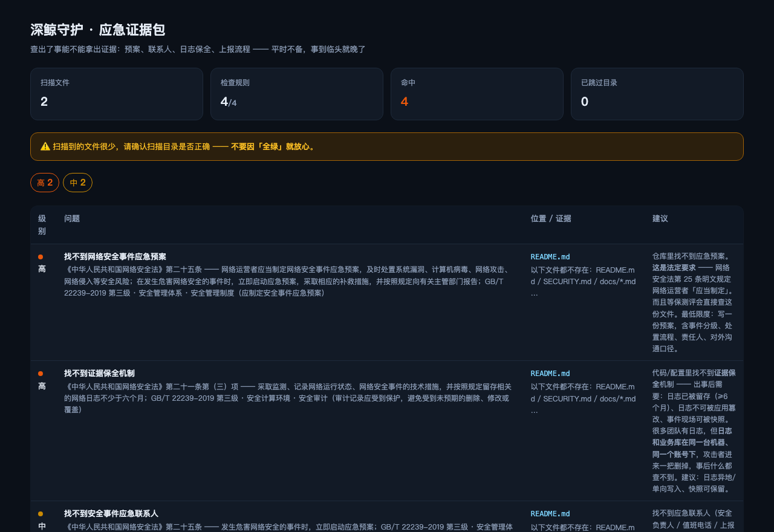This screenshot has height=532, width=774.
Task: Click the 扫描文件 stat card
Action: click(117, 94)
